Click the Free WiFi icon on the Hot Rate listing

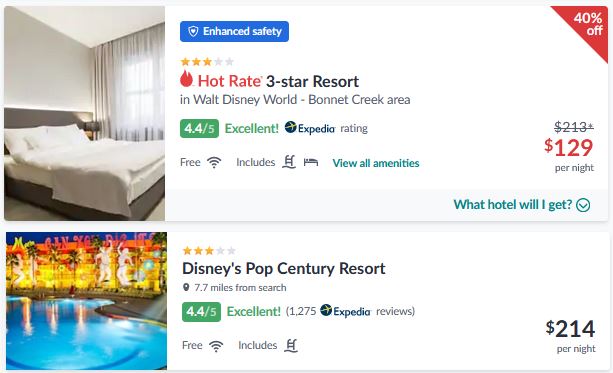(214, 162)
